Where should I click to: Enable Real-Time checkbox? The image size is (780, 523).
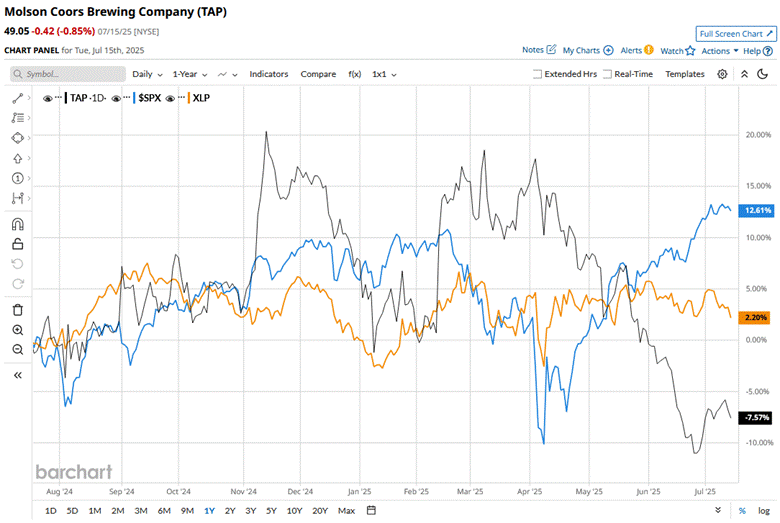pyautogui.click(x=607, y=74)
